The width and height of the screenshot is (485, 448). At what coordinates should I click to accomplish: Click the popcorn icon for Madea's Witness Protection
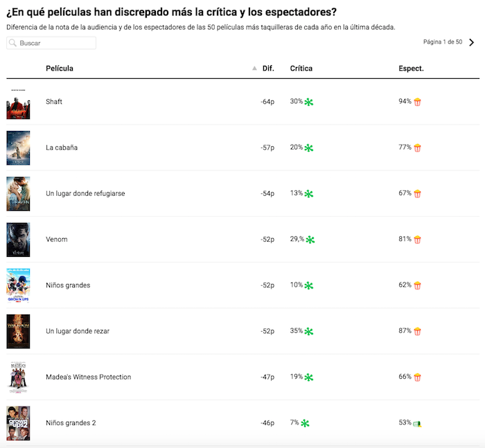(x=417, y=377)
